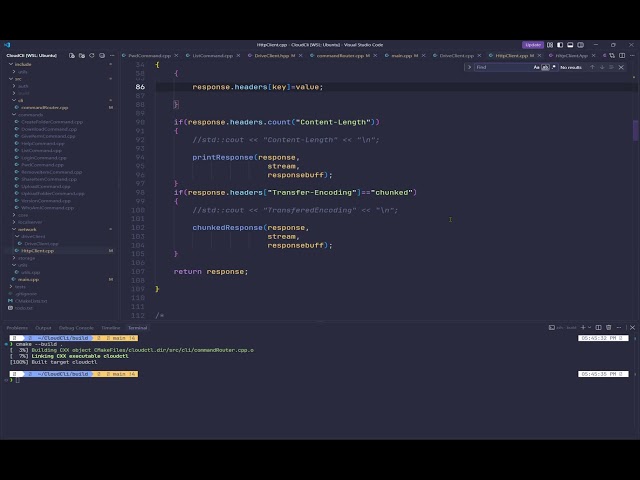This screenshot has height=480, width=640.
Task: Click the VS Code logo icon
Action: [x=7, y=45]
